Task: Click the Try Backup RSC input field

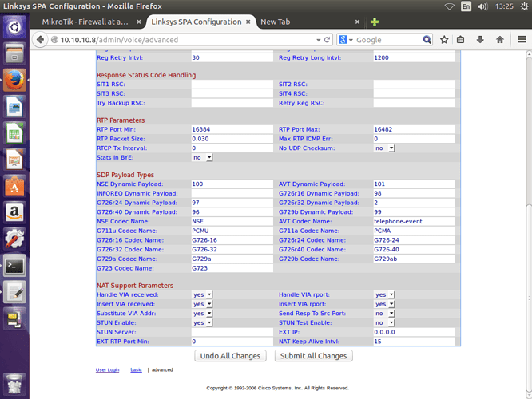Action: point(232,103)
